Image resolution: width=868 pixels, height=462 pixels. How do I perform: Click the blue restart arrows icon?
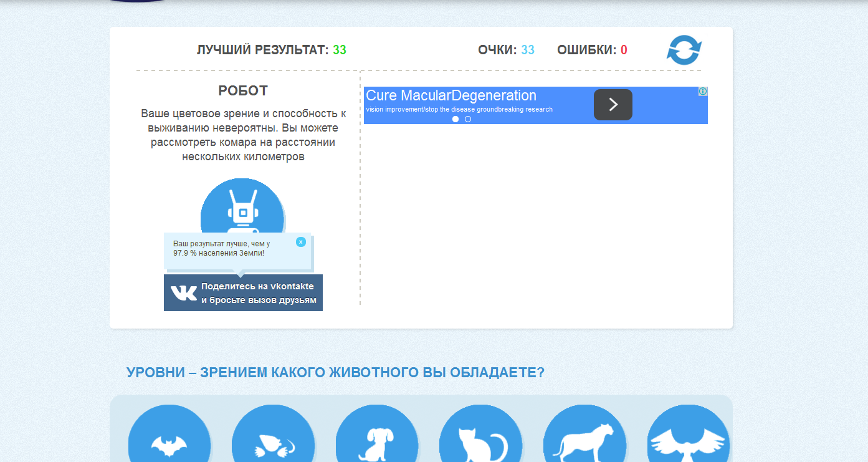pos(684,50)
